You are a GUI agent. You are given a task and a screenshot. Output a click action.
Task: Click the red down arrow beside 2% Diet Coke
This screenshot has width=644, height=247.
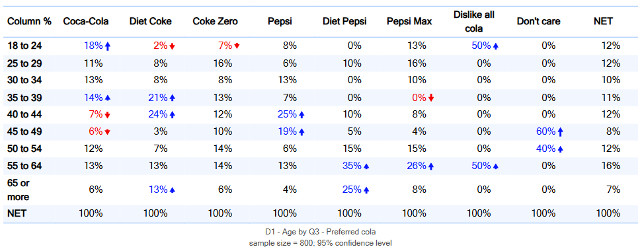pos(172,46)
